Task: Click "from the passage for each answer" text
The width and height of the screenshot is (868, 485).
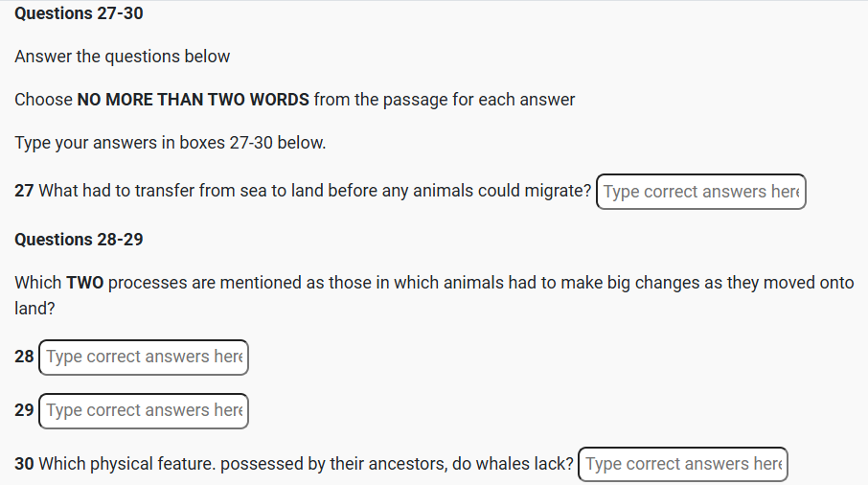Action: pos(444,100)
